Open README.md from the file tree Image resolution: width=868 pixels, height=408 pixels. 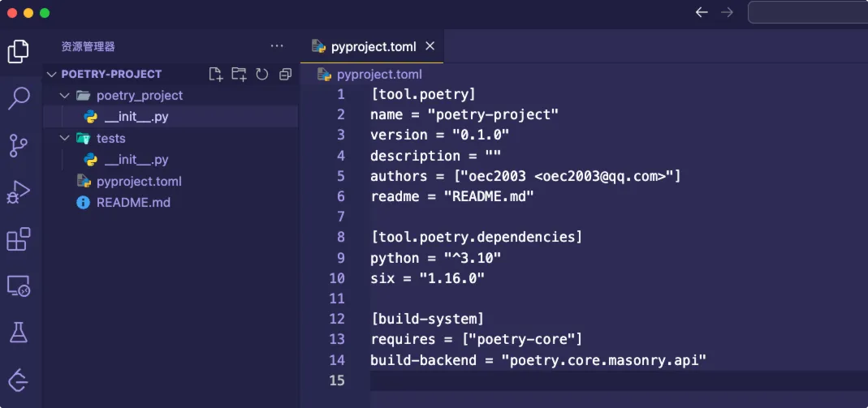tap(133, 203)
